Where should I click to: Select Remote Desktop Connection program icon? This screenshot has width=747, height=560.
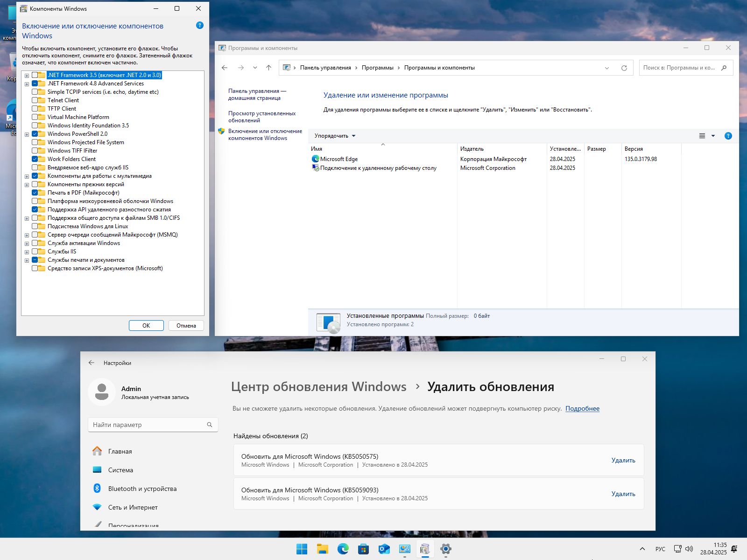click(x=315, y=168)
